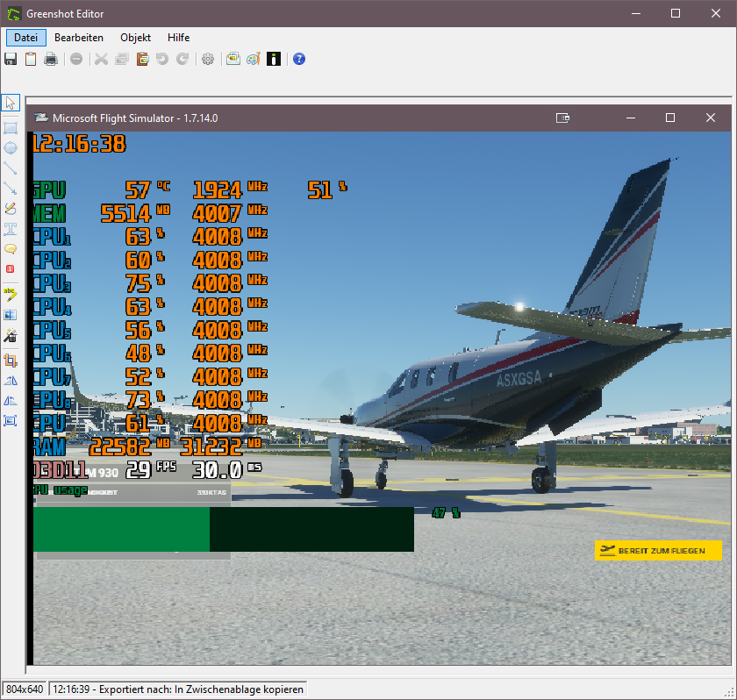Image resolution: width=737 pixels, height=700 pixels.
Task: Click 'BEREIT ZUM FLIEGEN' yellow button
Action: click(658, 551)
